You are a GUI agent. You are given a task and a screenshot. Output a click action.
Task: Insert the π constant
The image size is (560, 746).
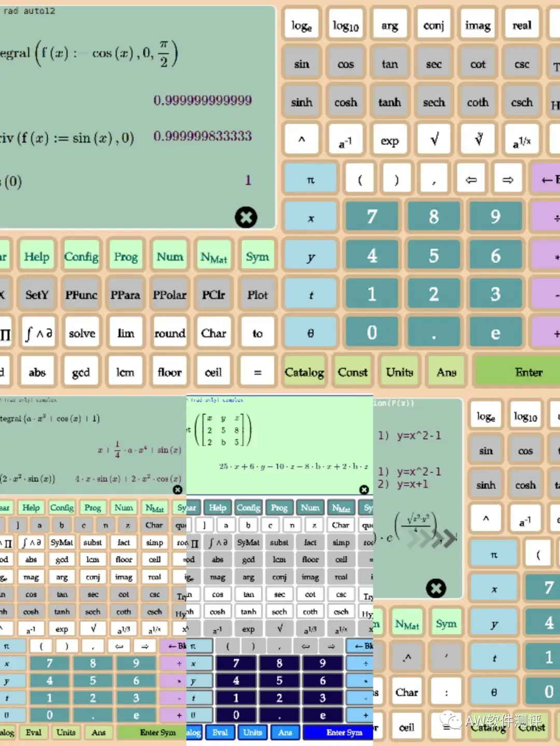click(310, 178)
